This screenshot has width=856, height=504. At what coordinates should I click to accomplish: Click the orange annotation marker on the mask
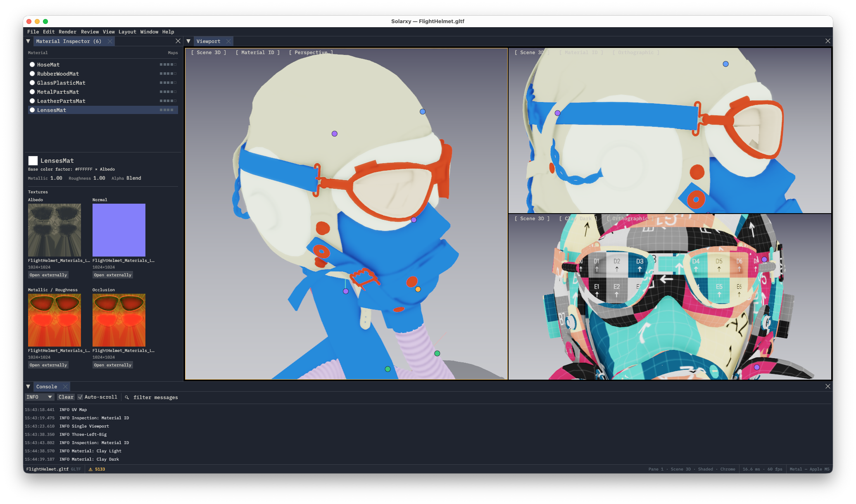point(418,289)
